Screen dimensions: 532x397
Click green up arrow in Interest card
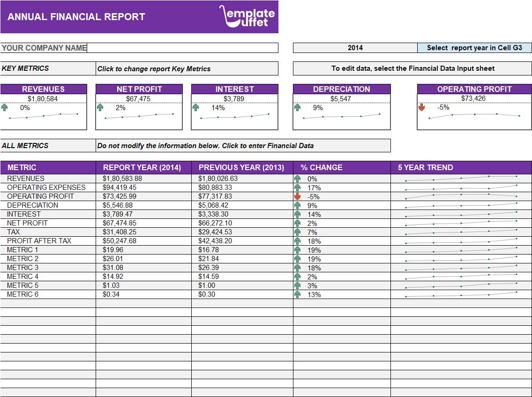coord(196,107)
